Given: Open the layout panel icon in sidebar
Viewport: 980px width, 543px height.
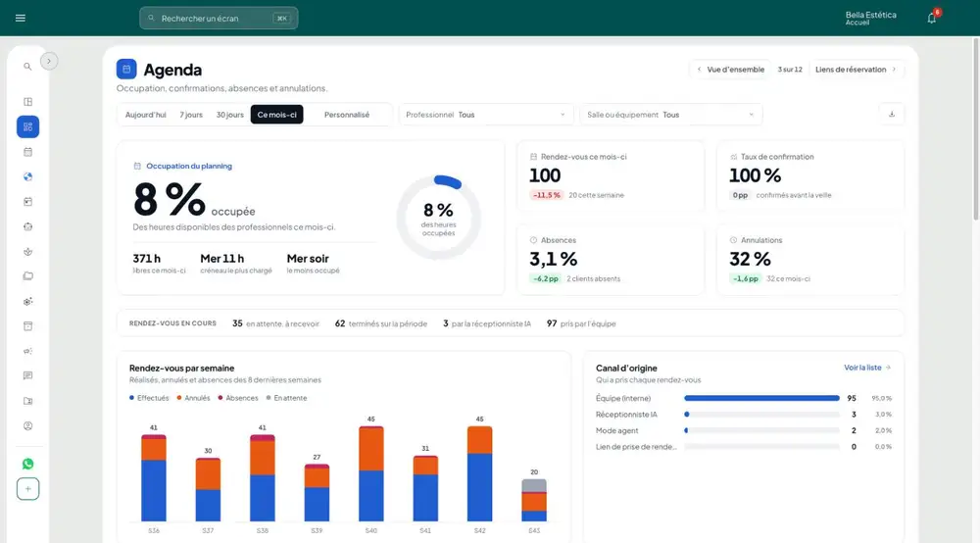Looking at the screenshot, I should click(27, 102).
